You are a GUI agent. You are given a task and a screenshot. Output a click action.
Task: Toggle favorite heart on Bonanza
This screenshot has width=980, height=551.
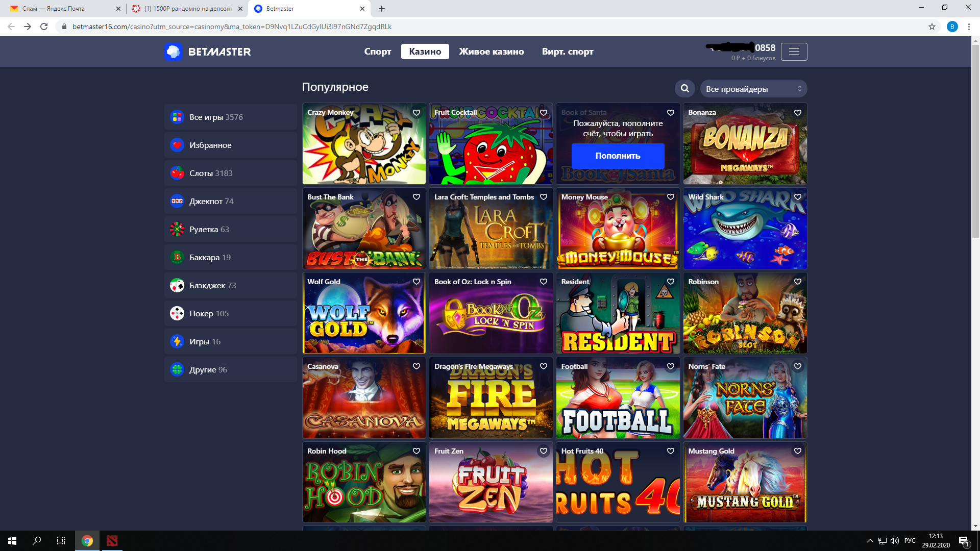click(x=797, y=113)
